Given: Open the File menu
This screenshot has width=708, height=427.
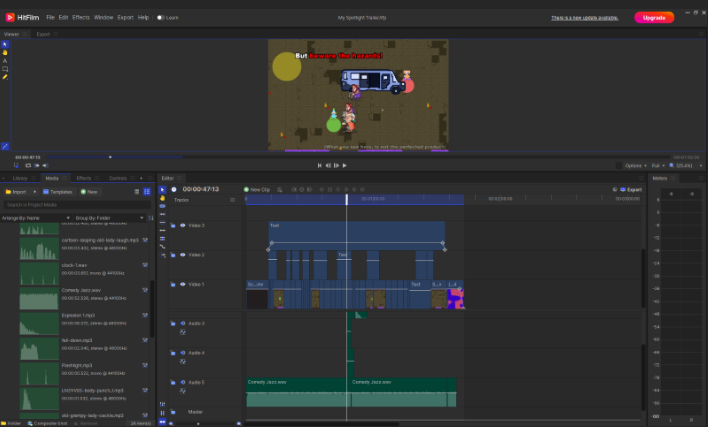Looking at the screenshot, I should tap(51, 18).
